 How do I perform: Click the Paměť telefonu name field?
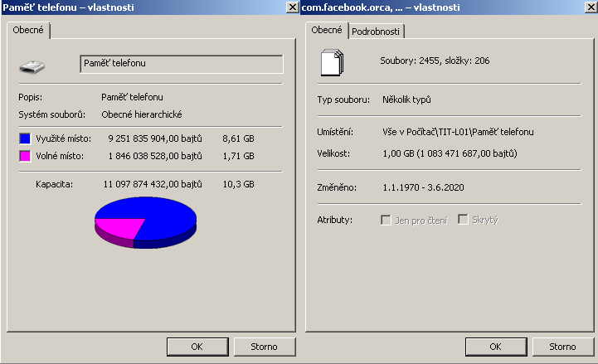(182, 64)
